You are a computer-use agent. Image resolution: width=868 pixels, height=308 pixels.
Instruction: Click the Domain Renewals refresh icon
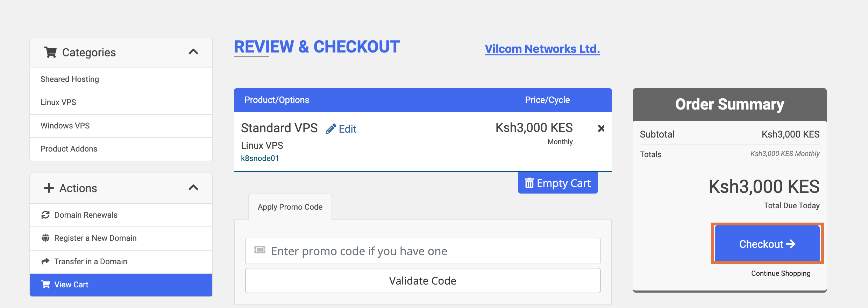click(x=45, y=215)
